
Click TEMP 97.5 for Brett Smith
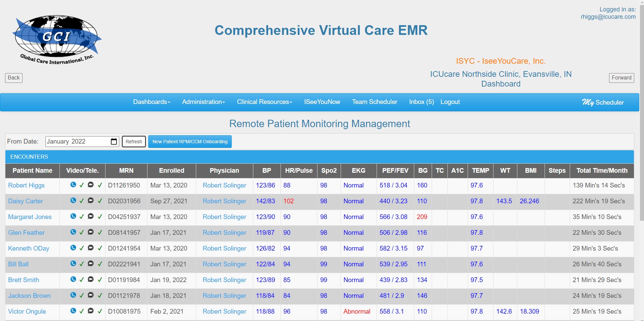[477, 280]
